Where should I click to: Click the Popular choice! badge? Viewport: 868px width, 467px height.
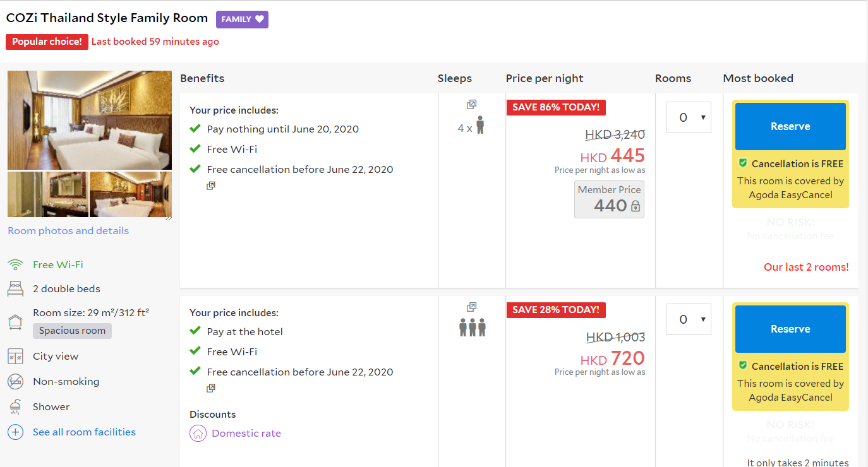(47, 42)
